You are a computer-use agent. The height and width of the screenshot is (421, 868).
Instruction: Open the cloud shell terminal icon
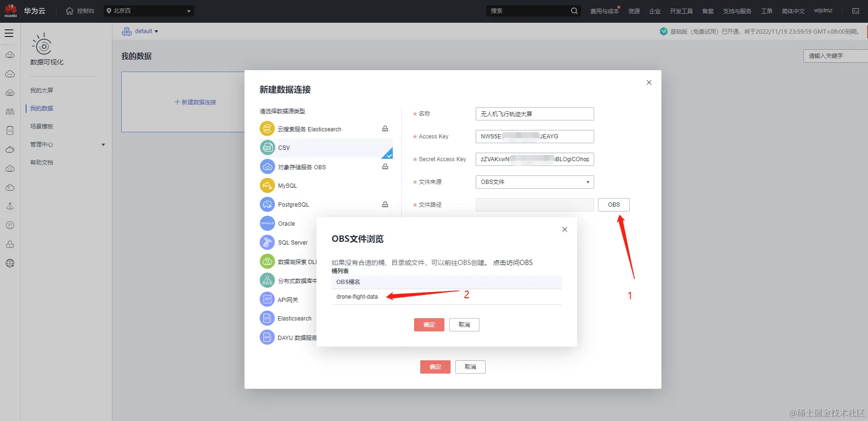point(856,11)
